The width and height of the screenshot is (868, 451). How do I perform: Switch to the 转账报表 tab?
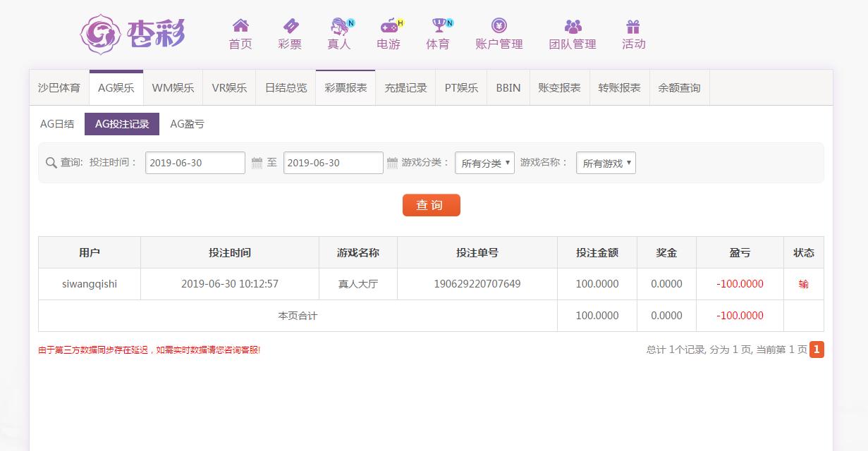(619, 88)
